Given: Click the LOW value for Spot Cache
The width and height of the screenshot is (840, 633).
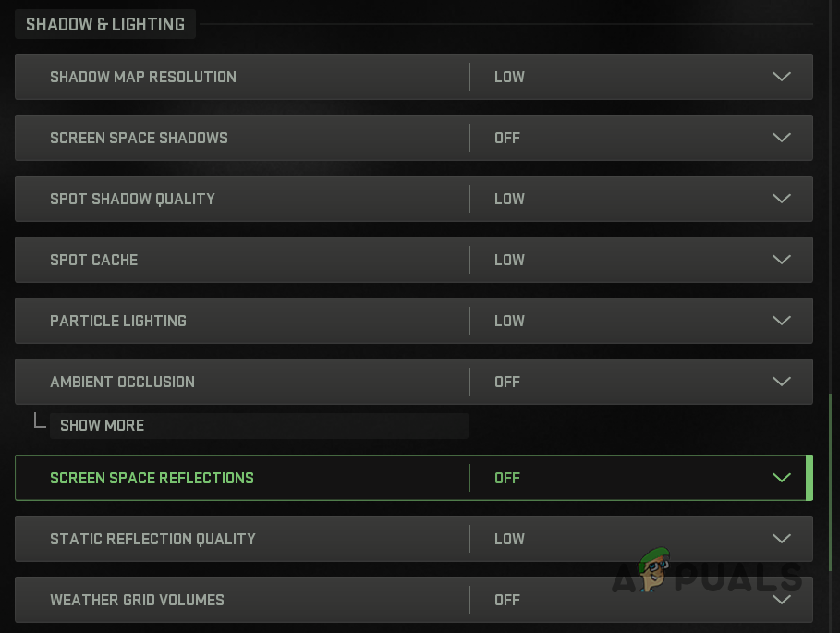Looking at the screenshot, I should [509, 260].
